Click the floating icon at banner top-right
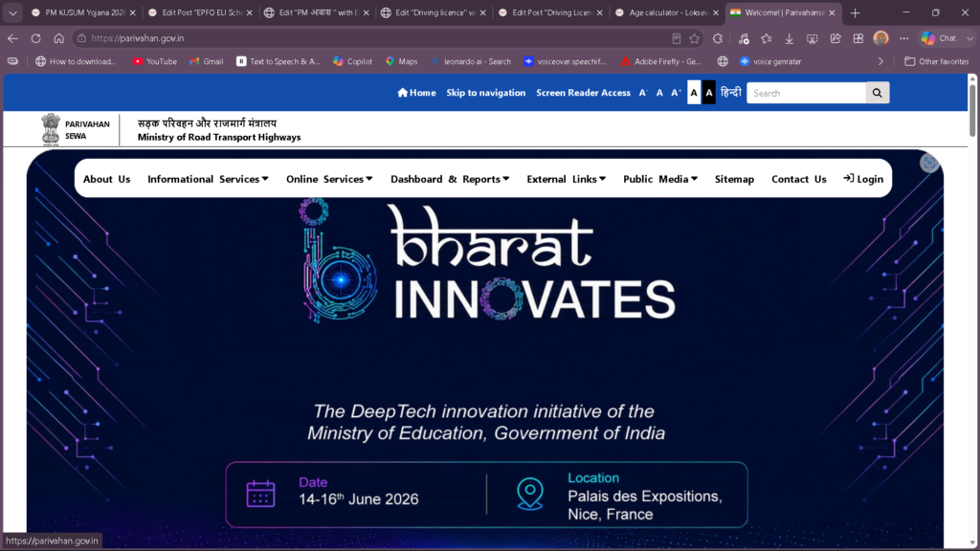This screenshot has height=551, width=980. point(928,163)
